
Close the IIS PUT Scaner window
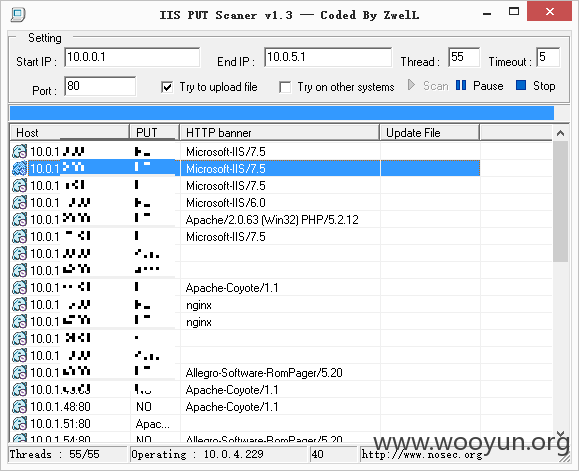click(x=549, y=11)
